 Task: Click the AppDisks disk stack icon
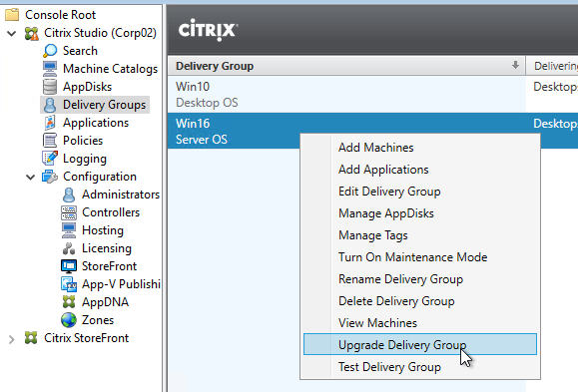50,87
